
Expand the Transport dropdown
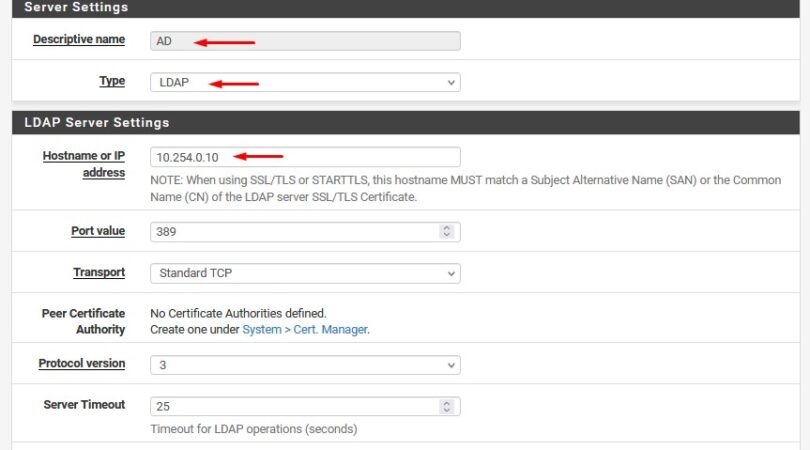pyautogui.click(x=305, y=273)
